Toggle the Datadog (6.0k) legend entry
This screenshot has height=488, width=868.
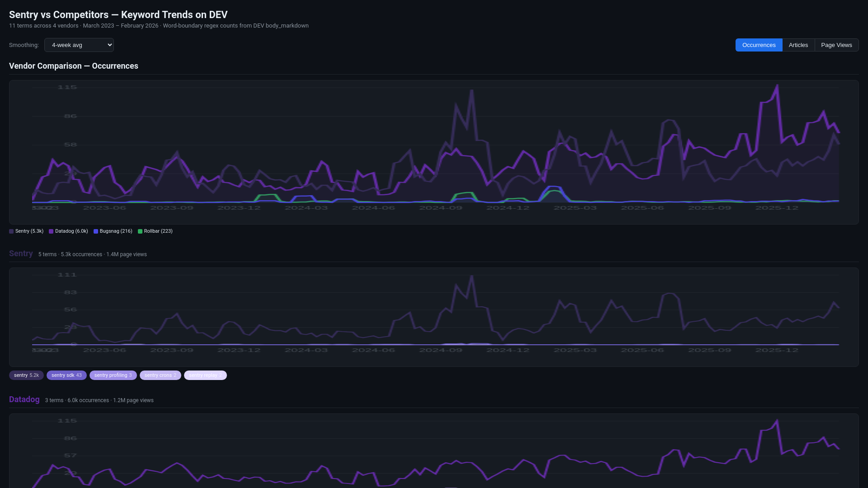tap(68, 231)
